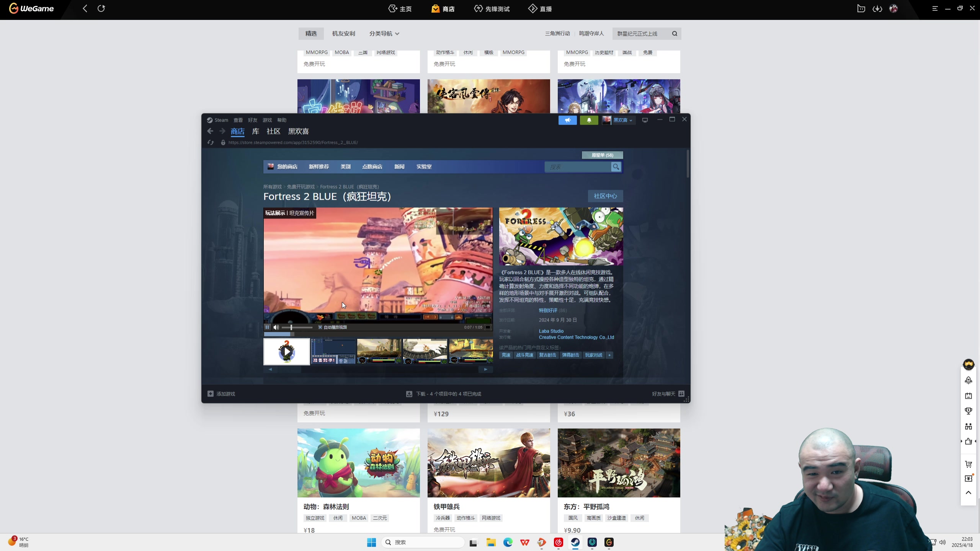This screenshot has height=551, width=980.
Task: Expand more Steam tags with plus button
Action: (x=609, y=355)
